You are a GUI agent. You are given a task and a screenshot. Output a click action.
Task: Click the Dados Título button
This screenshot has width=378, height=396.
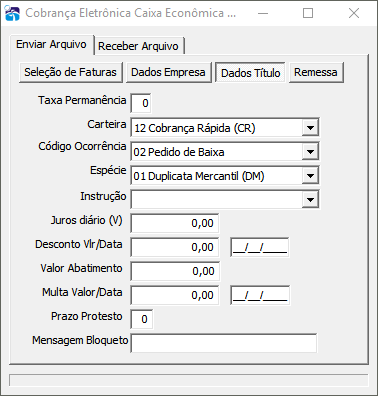[x=250, y=73]
